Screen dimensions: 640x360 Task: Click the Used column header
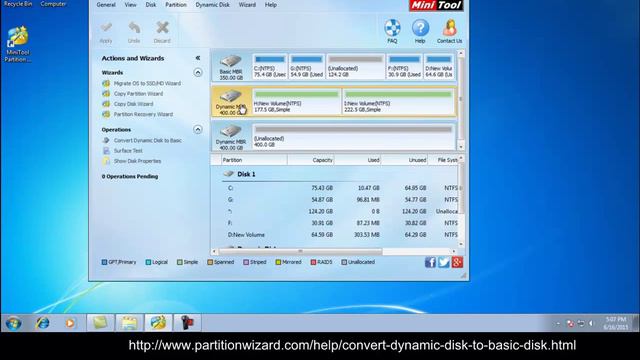[358, 160]
